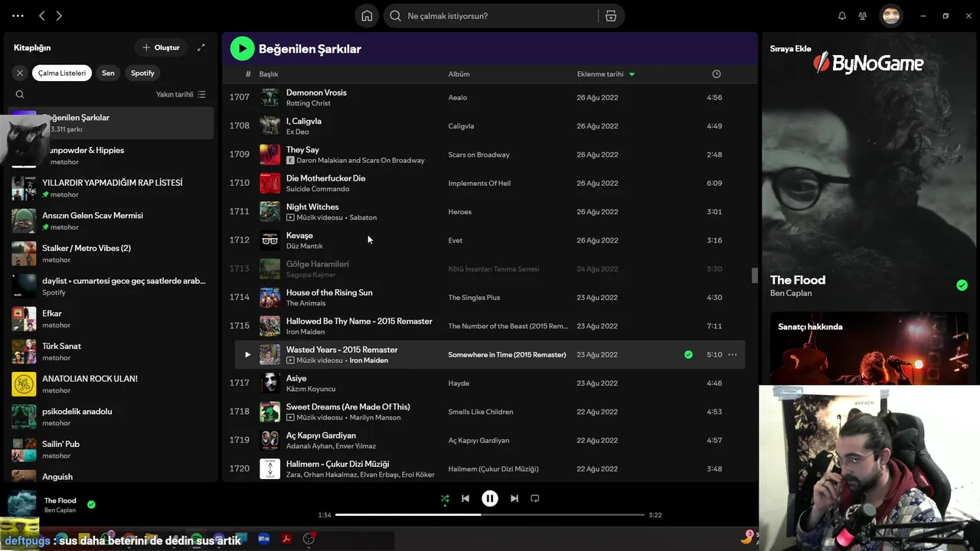This screenshot has width=980, height=551.
Task: Toggle liked checkmark on The Flood panel
Action: click(x=962, y=285)
